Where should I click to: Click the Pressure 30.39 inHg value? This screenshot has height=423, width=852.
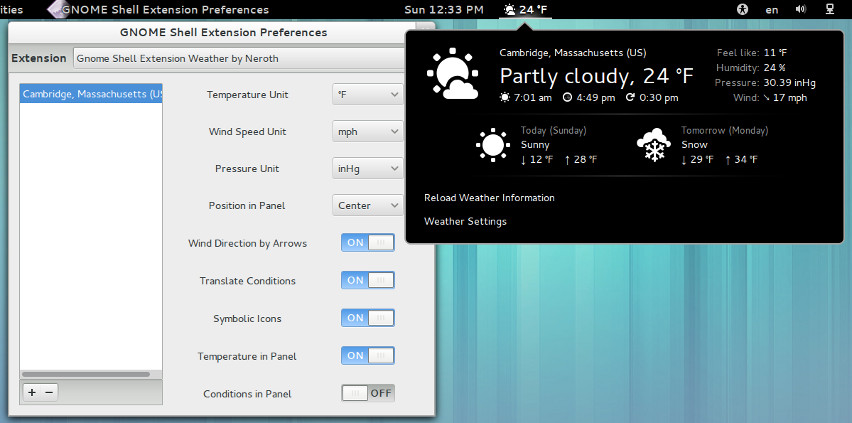point(790,83)
